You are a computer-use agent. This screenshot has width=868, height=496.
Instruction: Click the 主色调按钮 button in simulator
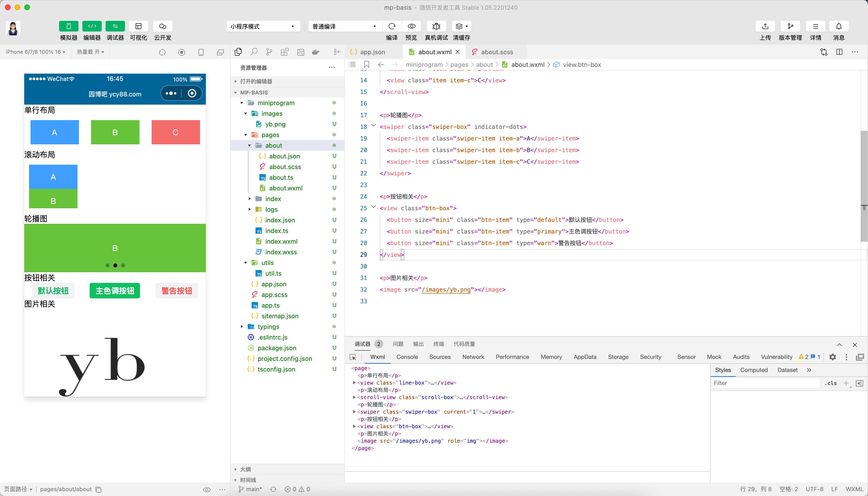[x=115, y=291]
